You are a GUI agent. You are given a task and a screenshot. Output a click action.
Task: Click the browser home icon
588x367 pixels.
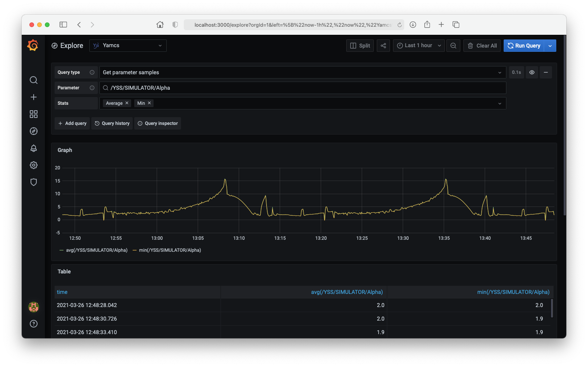160,25
